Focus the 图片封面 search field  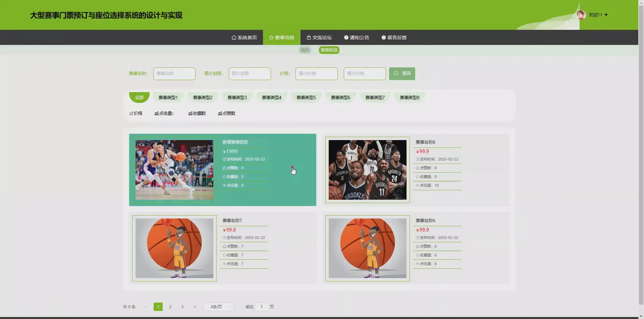click(250, 74)
